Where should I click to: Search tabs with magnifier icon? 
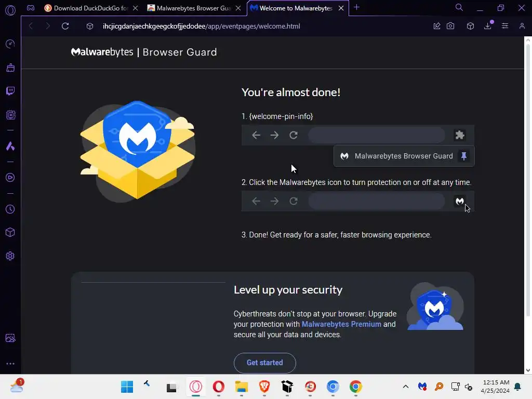coord(459,7)
